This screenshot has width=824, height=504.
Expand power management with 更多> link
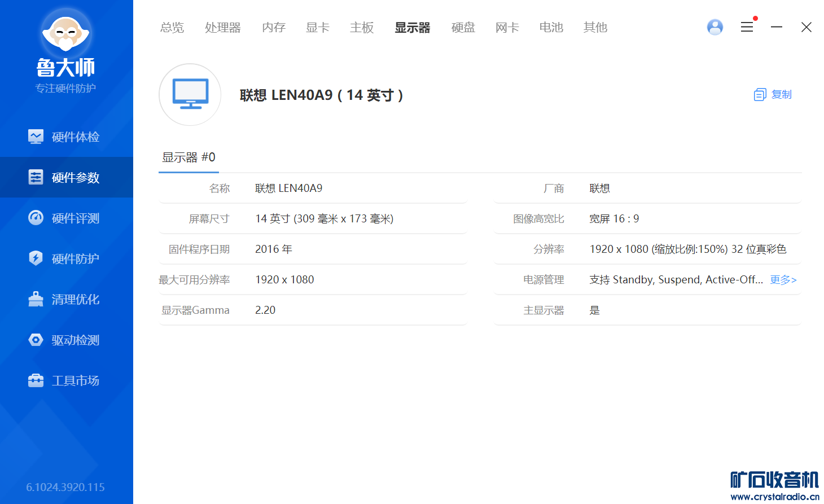(783, 280)
